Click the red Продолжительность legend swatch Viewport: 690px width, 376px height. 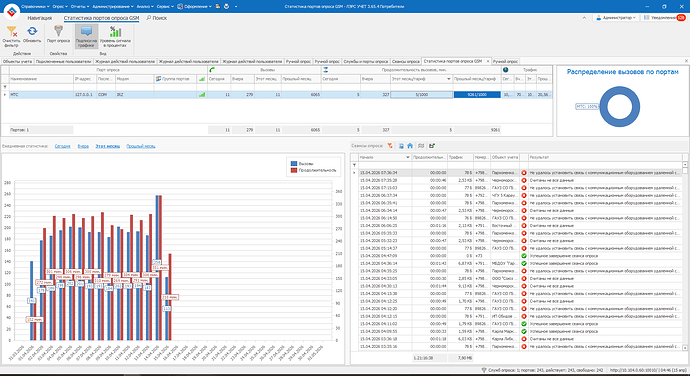[x=294, y=170]
